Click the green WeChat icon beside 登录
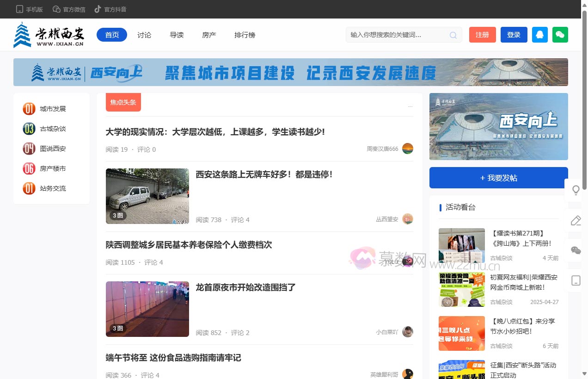This screenshot has height=379, width=588. (x=560, y=35)
